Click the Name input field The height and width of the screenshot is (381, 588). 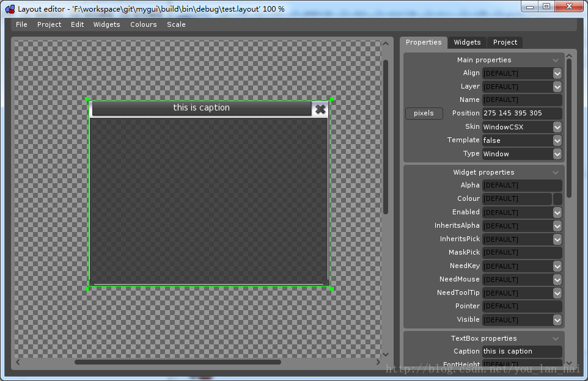point(522,100)
